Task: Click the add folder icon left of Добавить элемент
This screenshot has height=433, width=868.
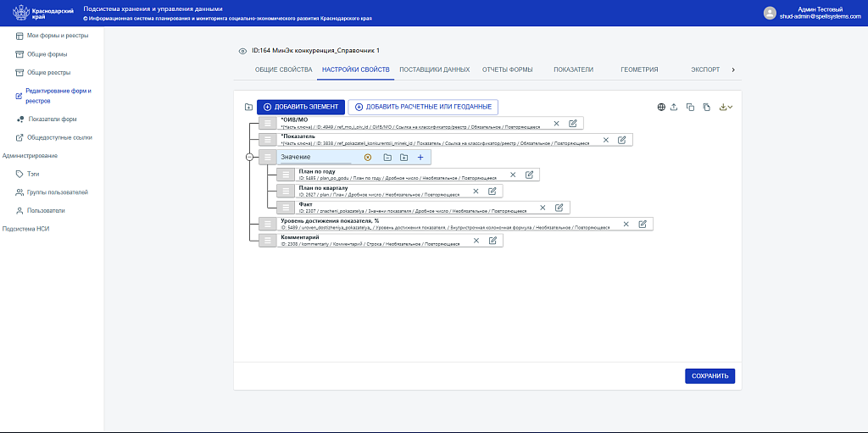Action: [x=248, y=108]
